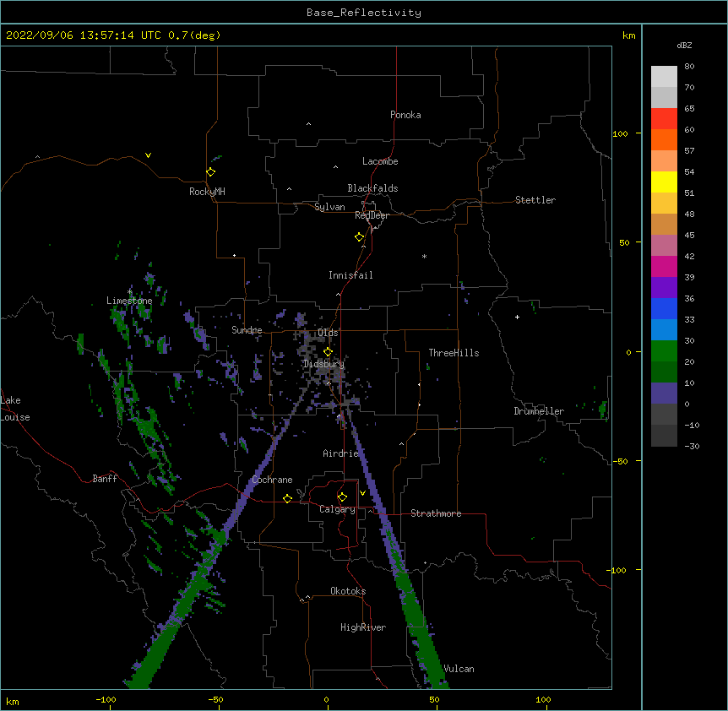Click the Lake Louise label
The width and height of the screenshot is (728, 711).
coord(15,409)
